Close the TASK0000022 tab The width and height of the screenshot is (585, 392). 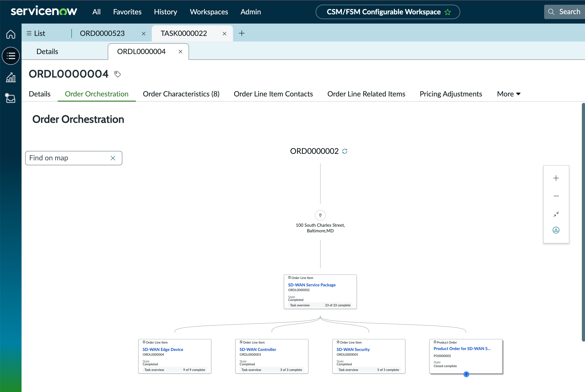tap(224, 33)
